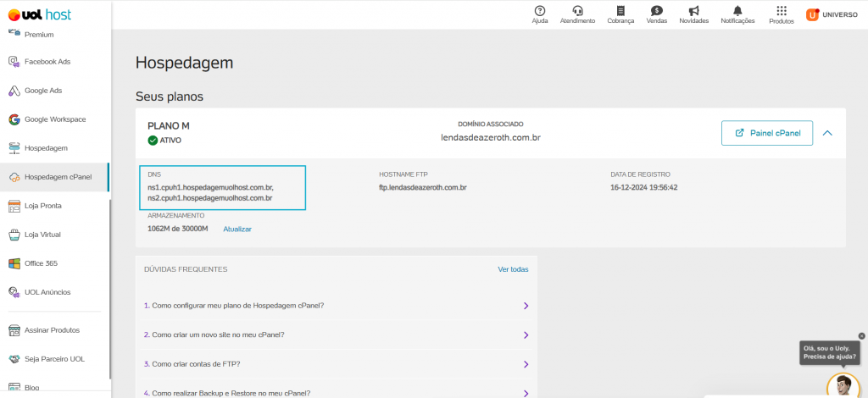Close the Uoly chat bubble

[861, 335]
